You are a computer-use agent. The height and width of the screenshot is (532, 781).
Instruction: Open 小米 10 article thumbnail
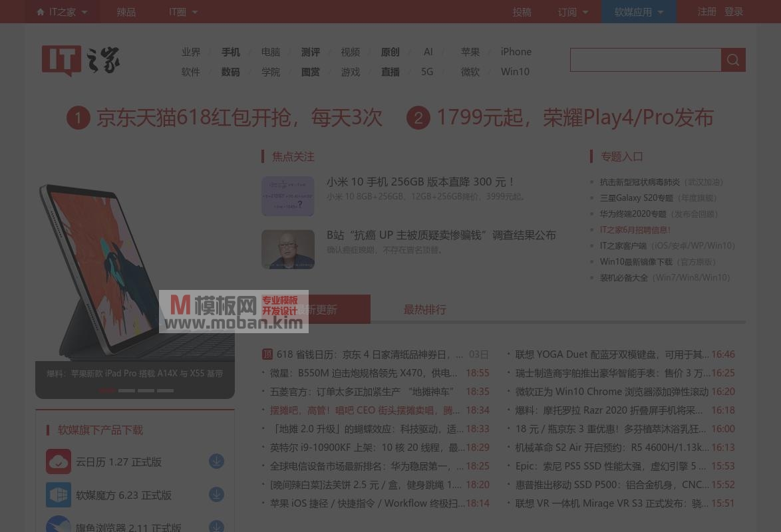pos(288,196)
